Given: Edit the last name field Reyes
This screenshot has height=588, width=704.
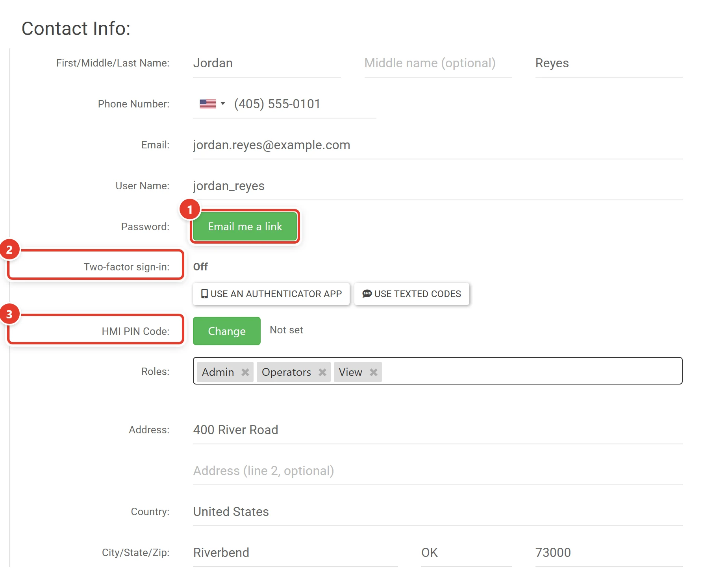Looking at the screenshot, I should point(609,63).
